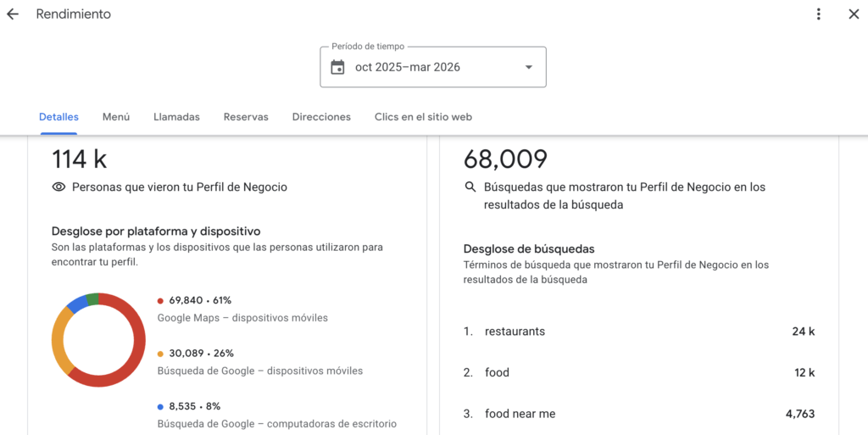Screen dimensions: 868x435
Task: Select the Llamadas tab
Action: click(176, 117)
